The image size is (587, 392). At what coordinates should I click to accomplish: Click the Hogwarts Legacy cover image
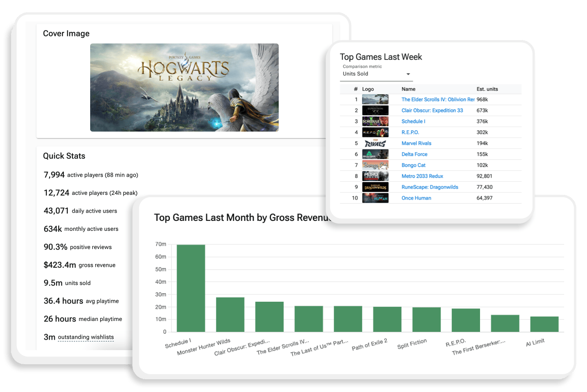184,87
